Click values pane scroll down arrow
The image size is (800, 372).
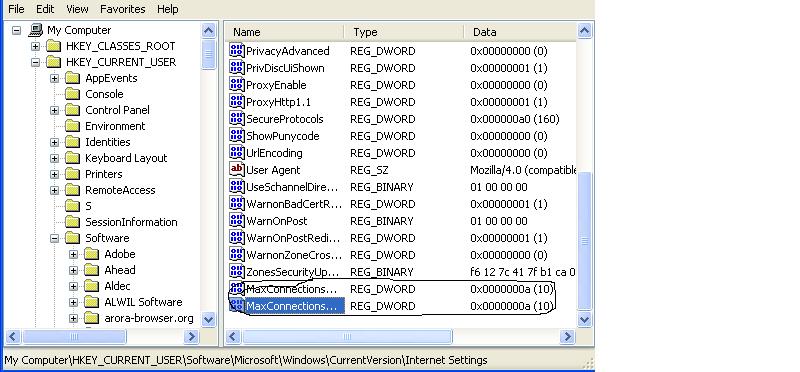[584, 319]
